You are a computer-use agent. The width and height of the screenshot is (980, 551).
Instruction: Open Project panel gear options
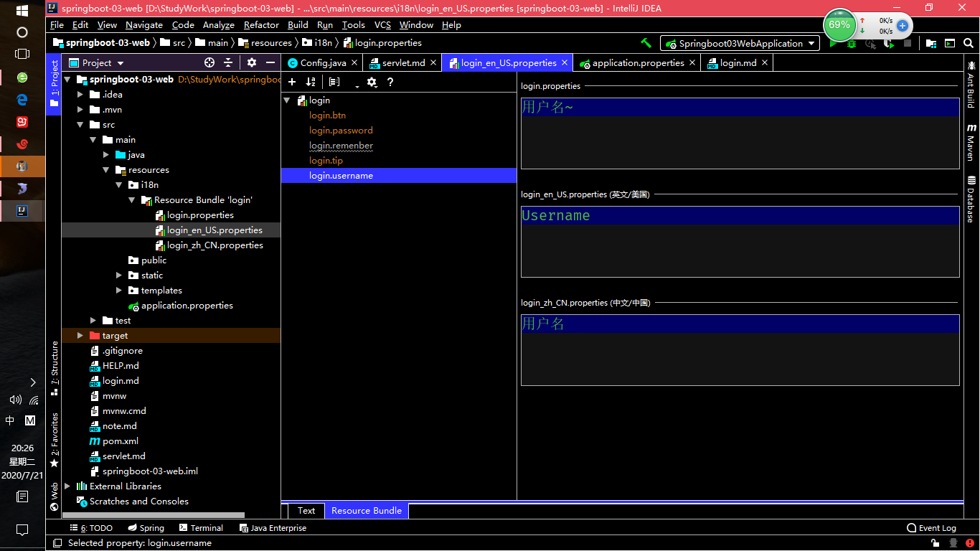pyautogui.click(x=252, y=62)
